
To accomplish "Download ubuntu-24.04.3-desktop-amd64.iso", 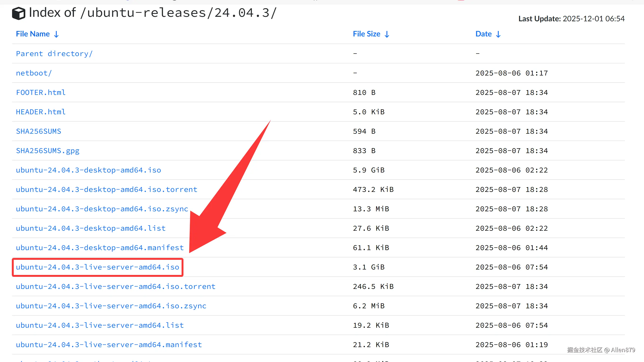I will click(88, 170).
